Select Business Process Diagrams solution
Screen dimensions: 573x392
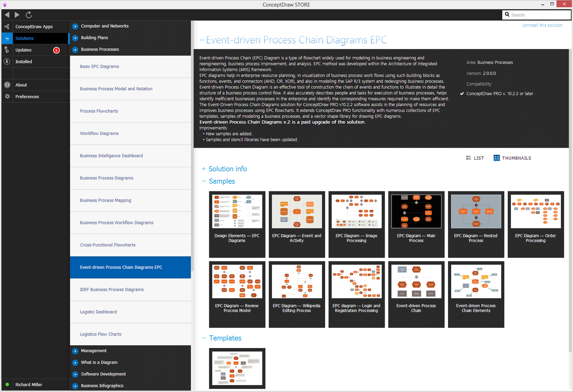point(130,178)
